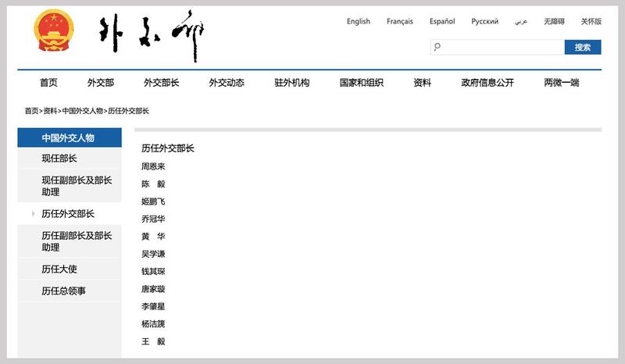Switch language to Arabic
The width and height of the screenshot is (625, 364).
click(521, 22)
